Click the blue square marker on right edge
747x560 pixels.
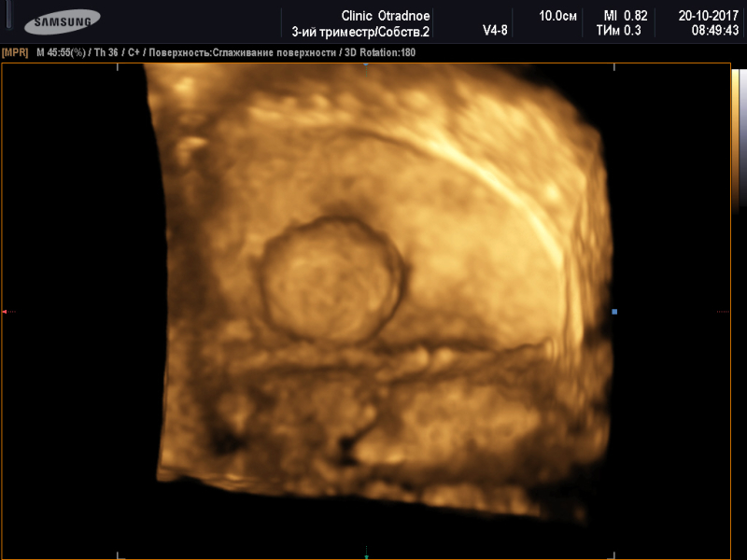[614, 312]
